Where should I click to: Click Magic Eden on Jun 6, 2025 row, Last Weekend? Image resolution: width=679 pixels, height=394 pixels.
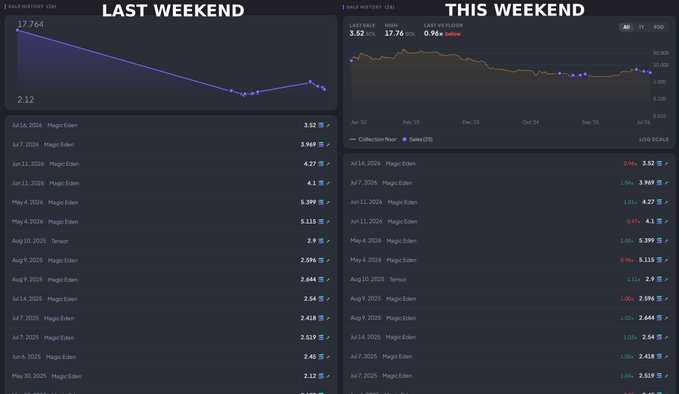(x=61, y=357)
